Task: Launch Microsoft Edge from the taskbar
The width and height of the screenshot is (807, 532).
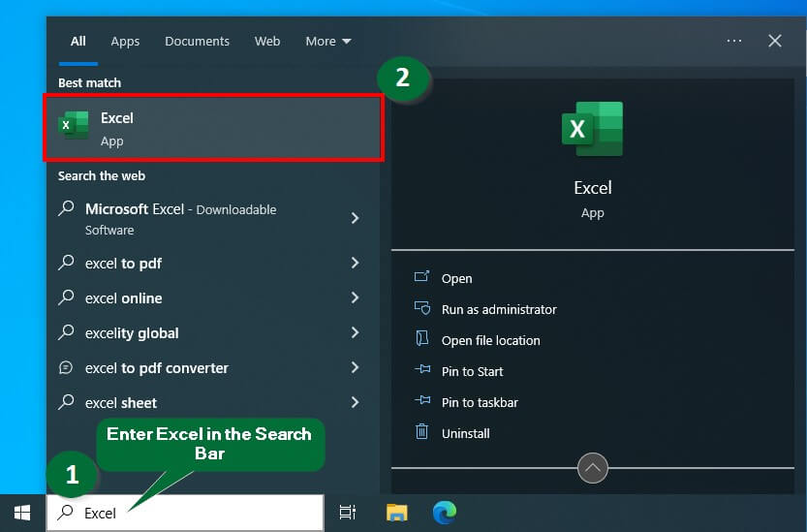Action: (445, 513)
